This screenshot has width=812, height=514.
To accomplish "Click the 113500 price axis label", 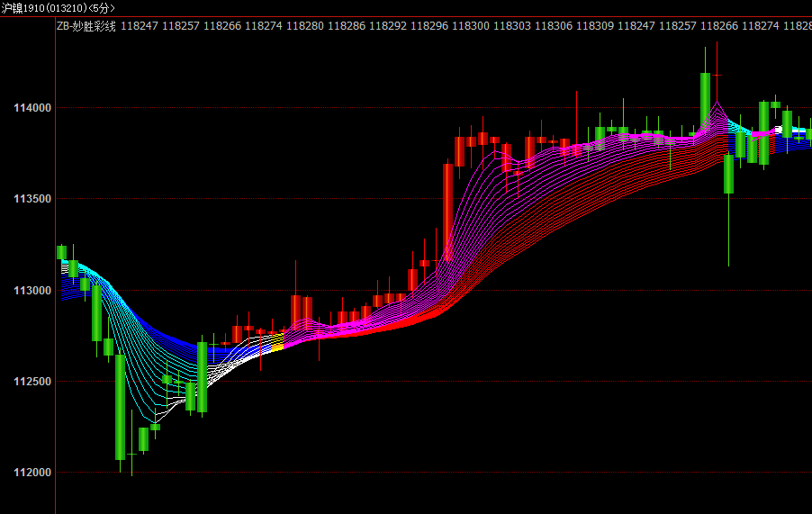I will (32, 199).
